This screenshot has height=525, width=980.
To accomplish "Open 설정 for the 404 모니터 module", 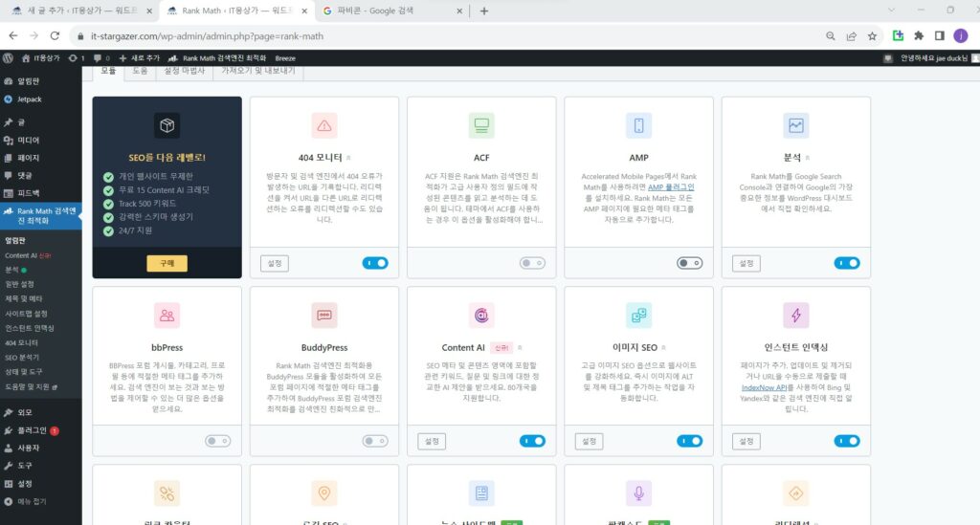I will coord(275,263).
